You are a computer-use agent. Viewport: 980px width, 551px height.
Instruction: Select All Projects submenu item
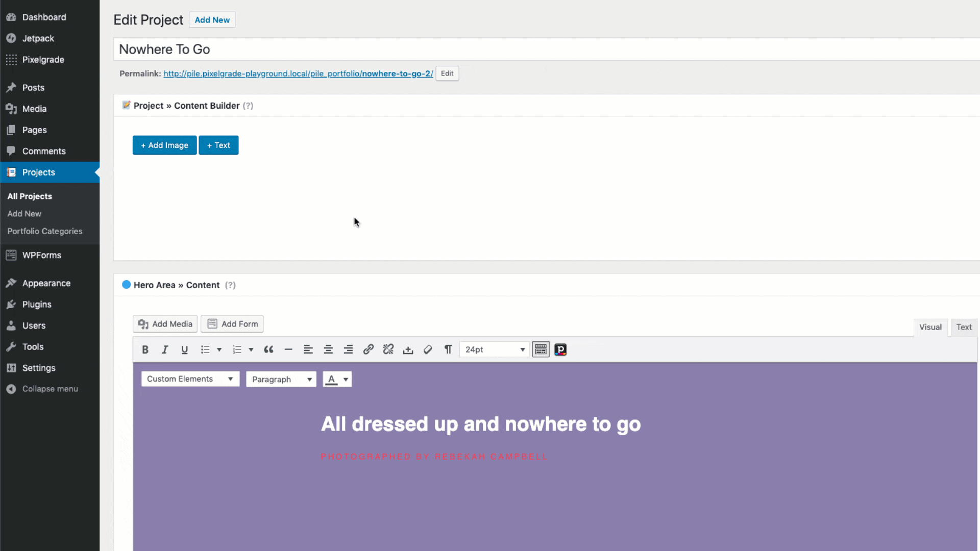[30, 196]
